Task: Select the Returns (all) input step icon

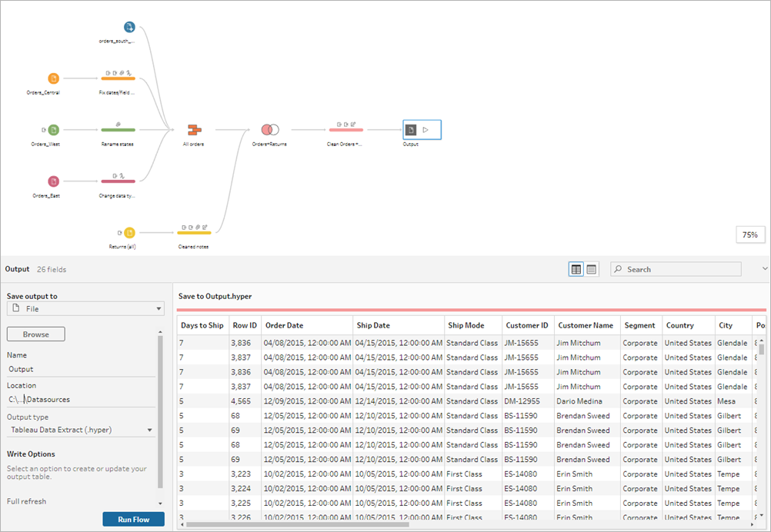Action: 128,232
